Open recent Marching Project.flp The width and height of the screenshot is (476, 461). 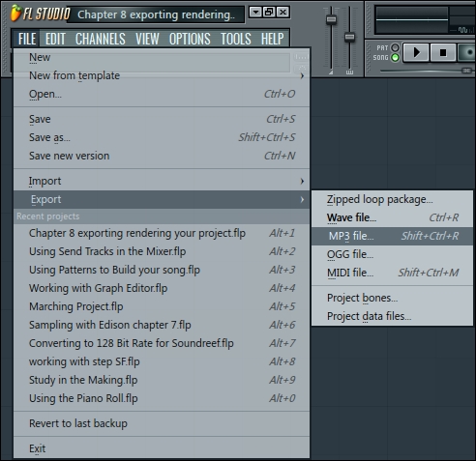(x=162, y=306)
